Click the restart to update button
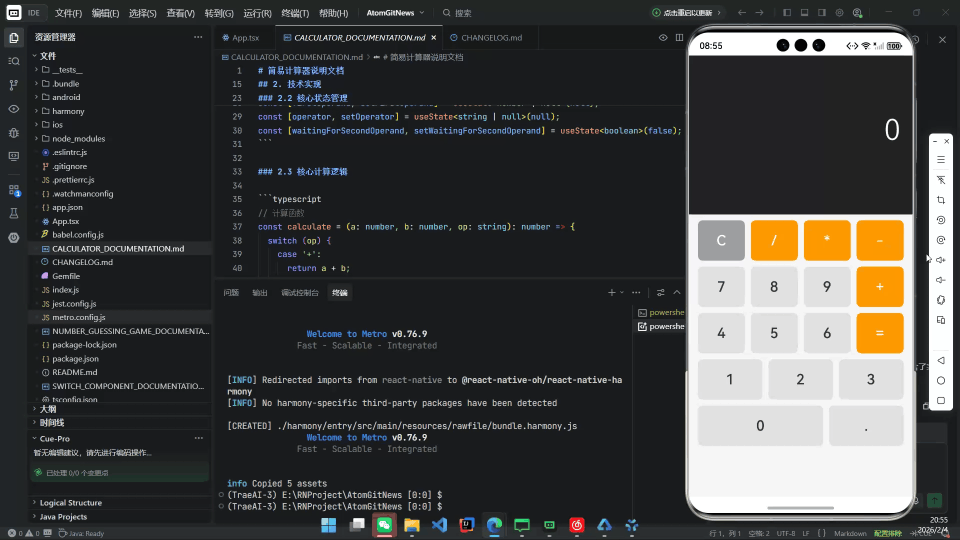 point(686,12)
